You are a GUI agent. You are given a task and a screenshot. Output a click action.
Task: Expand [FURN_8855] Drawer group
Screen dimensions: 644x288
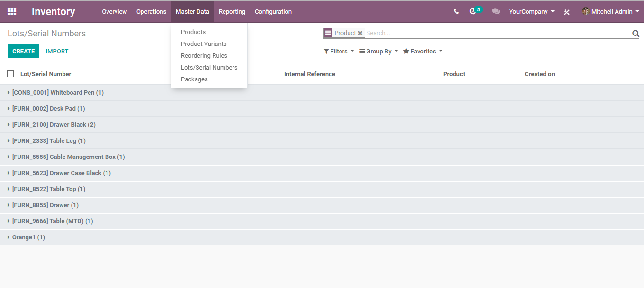point(322,205)
